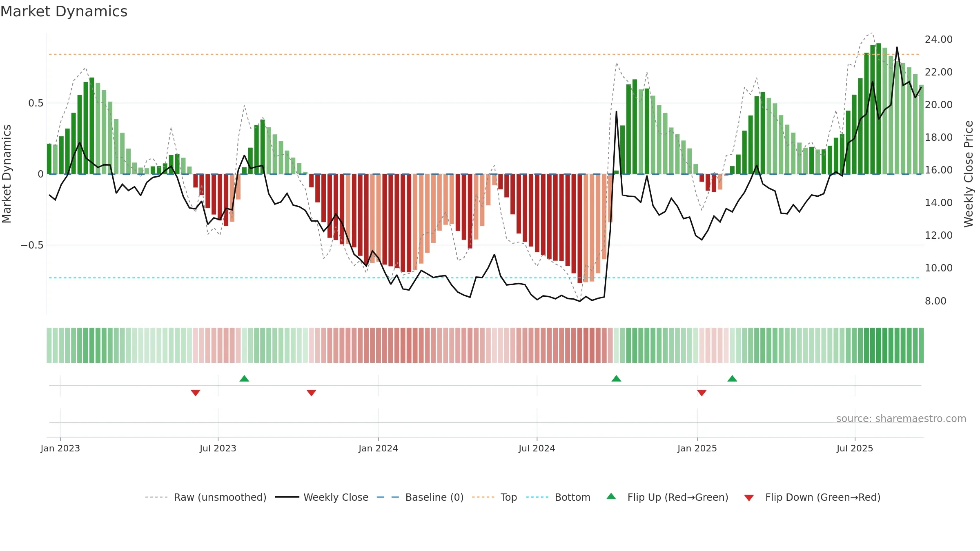Click the Bottom legend entry
The height and width of the screenshot is (551, 980).
[558, 497]
